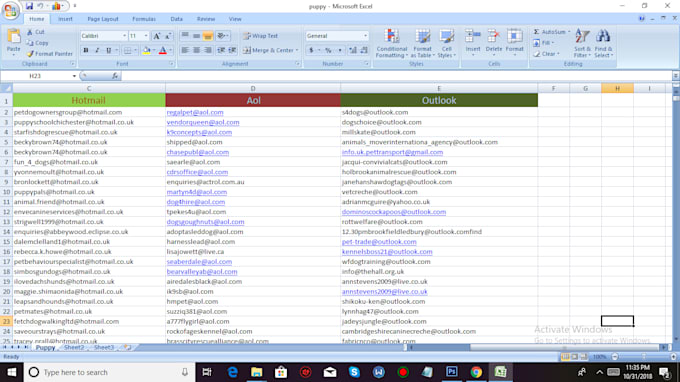The width and height of the screenshot is (680, 382).
Task: Open Sort & Filter
Action: (x=582, y=43)
